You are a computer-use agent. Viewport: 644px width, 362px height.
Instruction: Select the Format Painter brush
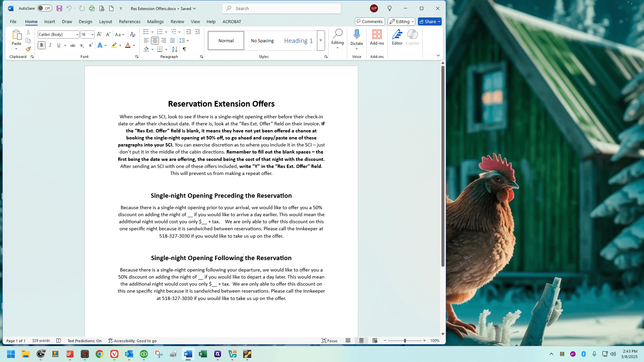(x=28, y=49)
